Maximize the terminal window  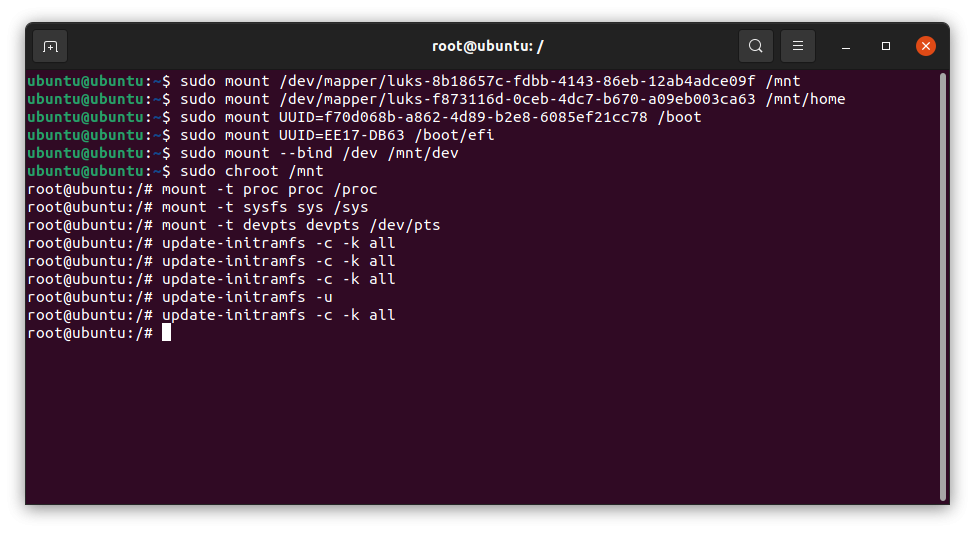coord(886,46)
